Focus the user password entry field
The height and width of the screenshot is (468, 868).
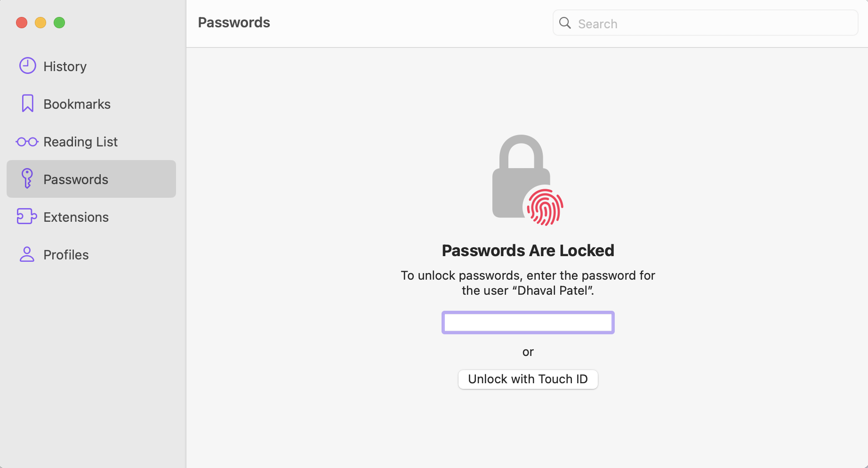coord(528,323)
